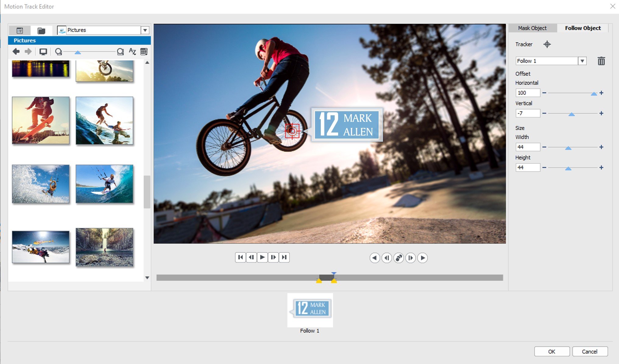Click the circular auto motion tracking button

click(398, 258)
